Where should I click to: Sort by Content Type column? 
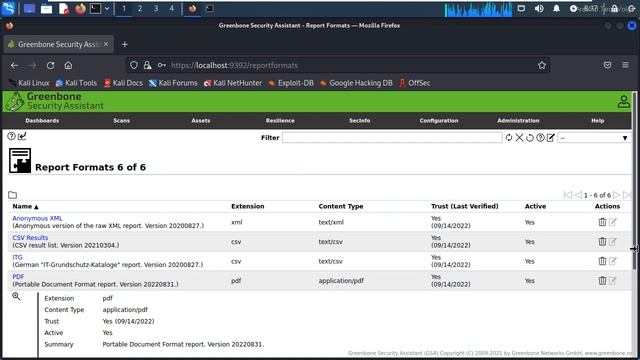(x=341, y=206)
